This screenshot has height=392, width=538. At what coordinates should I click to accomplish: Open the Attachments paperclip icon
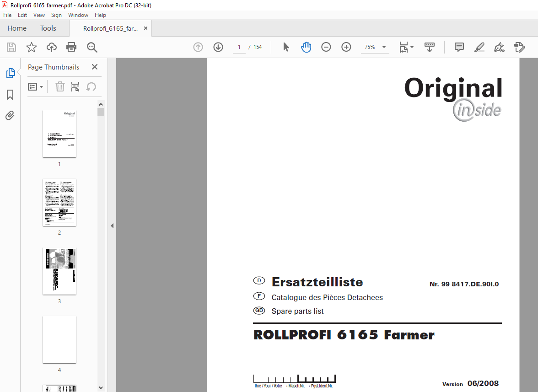(x=10, y=115)
